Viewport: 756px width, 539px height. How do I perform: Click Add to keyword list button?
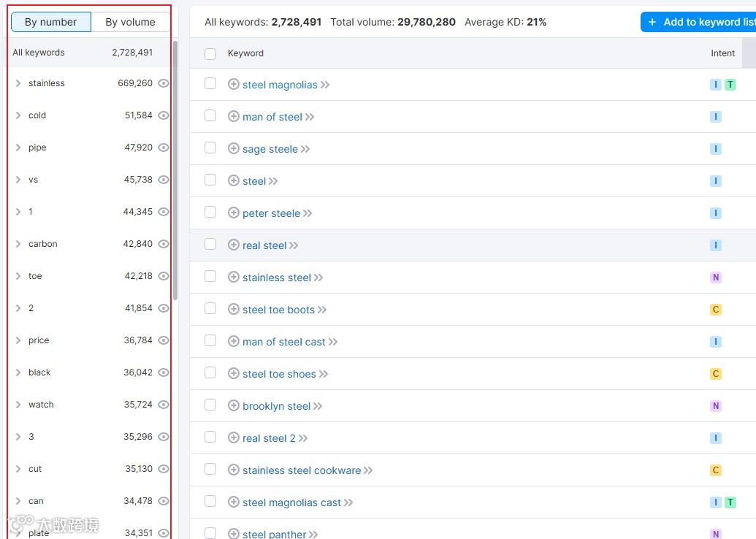point(700,22)
